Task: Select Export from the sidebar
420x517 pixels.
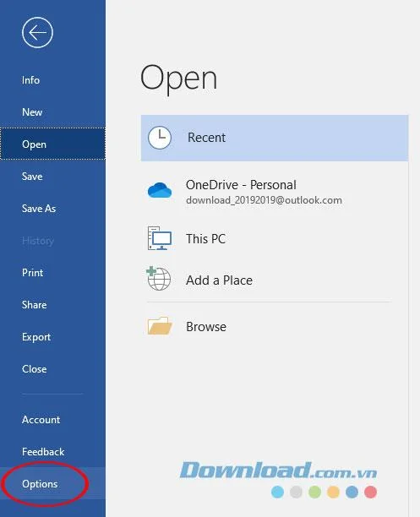Action: pyautogui.click(x=52, y=337)
